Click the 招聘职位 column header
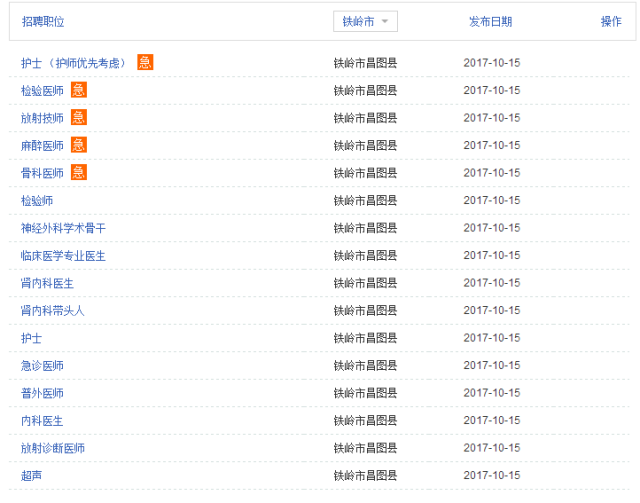This screenshot has width=640, height=503. click(x=43, y=22)
